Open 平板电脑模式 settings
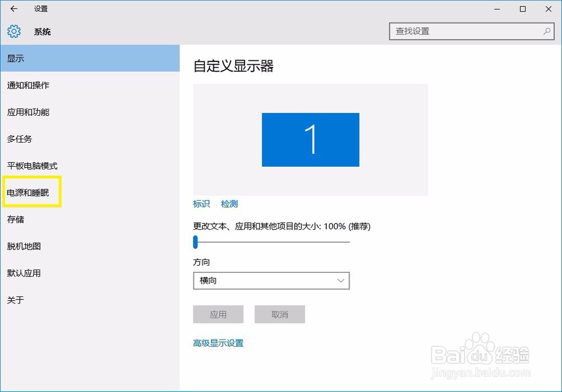Screen dimensions: 562x392 (31, 166)
